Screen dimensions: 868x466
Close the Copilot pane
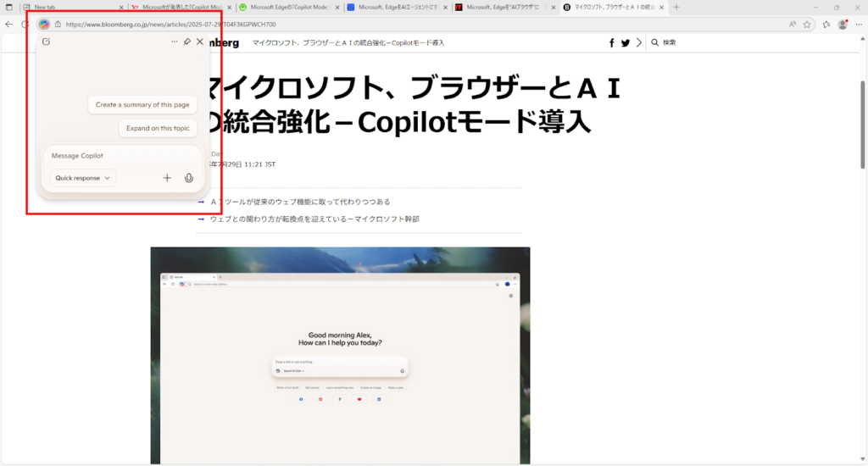(x=200, y=42)
